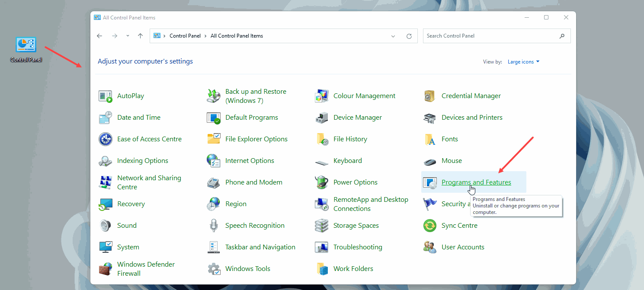Open the Credential Manager safe icon
The width and height of the screenshot is (644, 290).
429,96
